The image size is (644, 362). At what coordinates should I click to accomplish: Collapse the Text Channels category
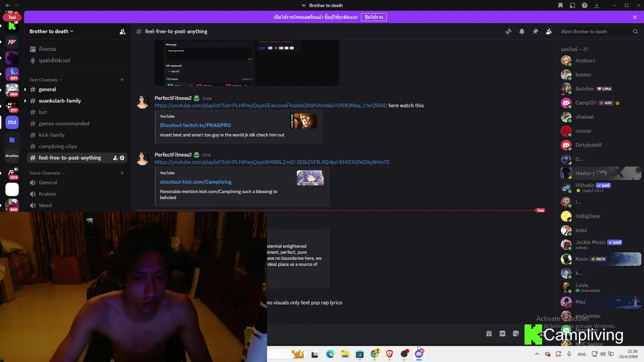pos(46,80)
